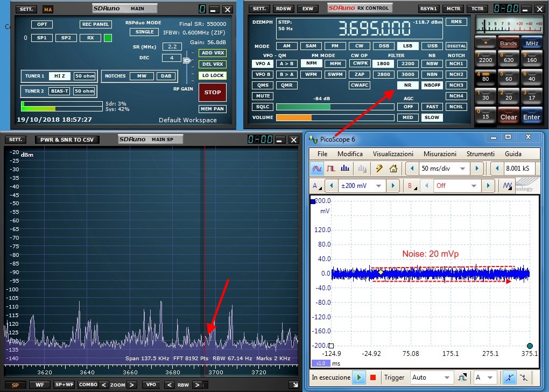Open the Modifica menu
Image resolution: width=549 pixels, height=392 pixels.
point(350,154)
